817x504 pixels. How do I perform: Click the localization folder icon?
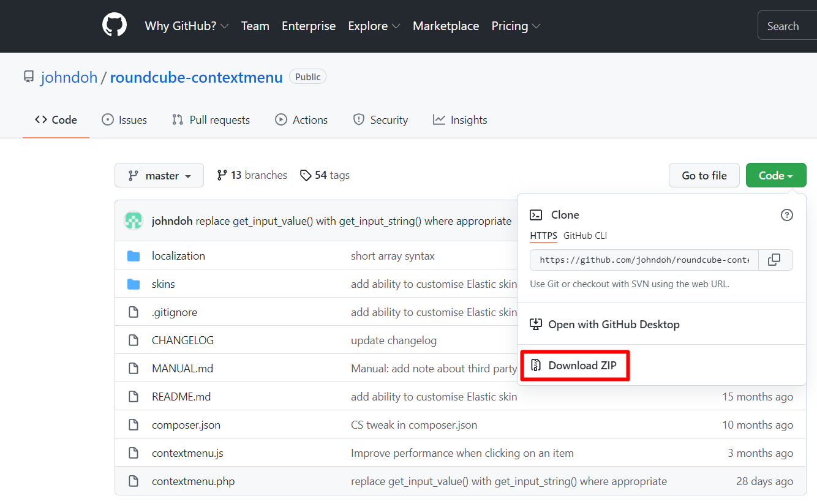[134, 256]
